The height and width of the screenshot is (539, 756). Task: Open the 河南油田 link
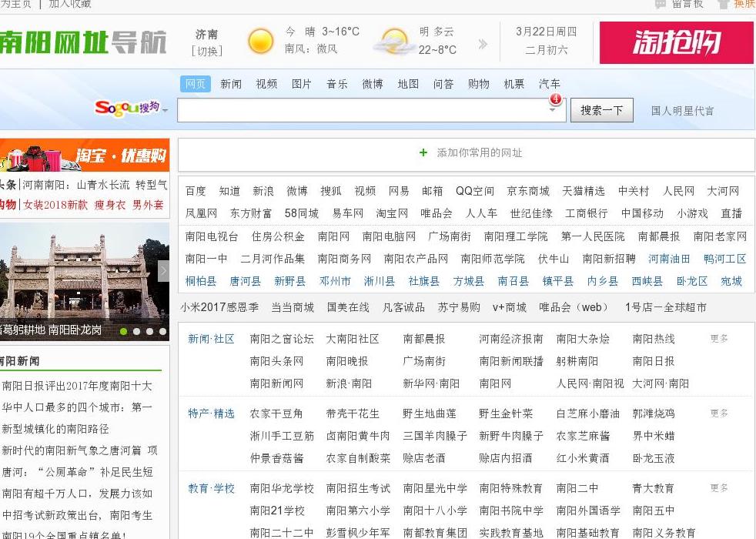click(x=669, y=259)
